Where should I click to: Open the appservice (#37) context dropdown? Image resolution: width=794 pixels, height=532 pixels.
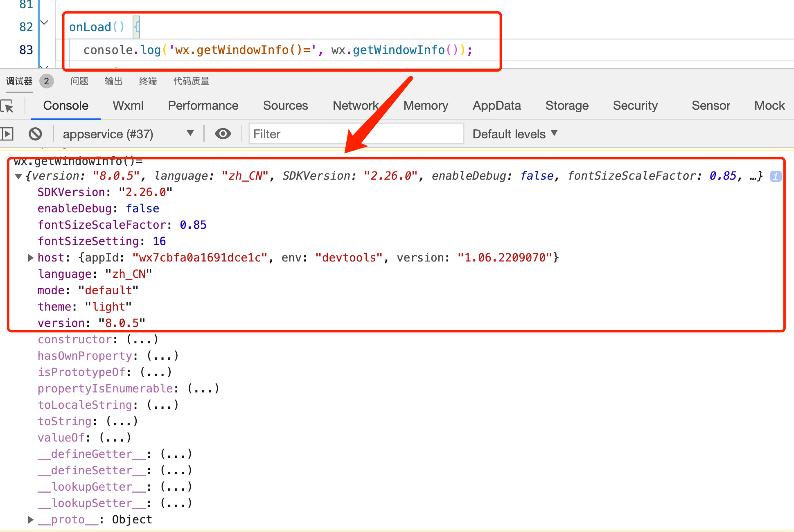click(128, 134)
